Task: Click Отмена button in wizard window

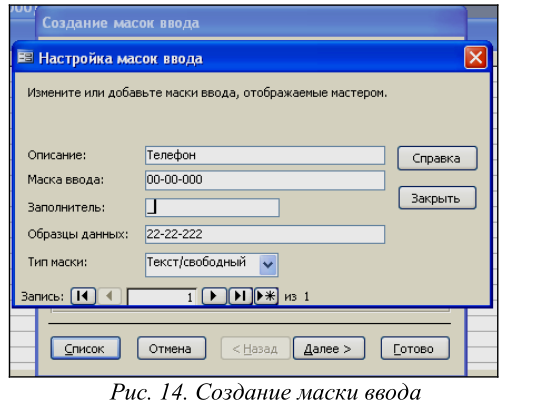Action: [x=171, y=348]
